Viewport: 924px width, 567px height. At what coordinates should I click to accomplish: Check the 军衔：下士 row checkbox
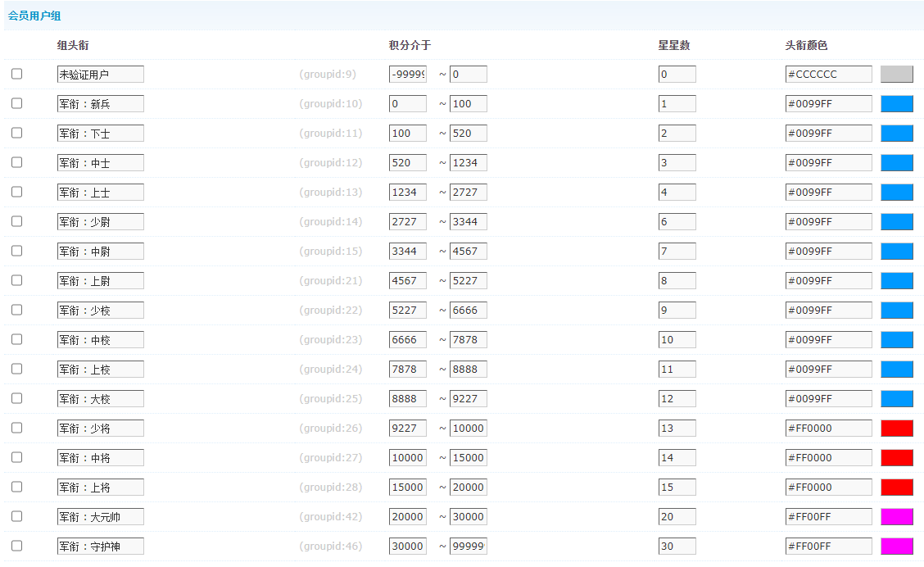point(17,133)
